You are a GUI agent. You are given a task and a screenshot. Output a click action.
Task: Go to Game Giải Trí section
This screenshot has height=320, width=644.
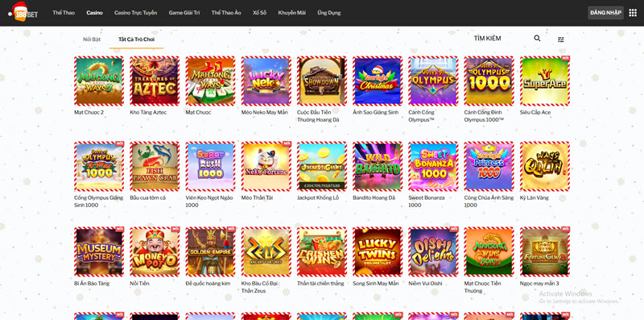tap(184, 13)
